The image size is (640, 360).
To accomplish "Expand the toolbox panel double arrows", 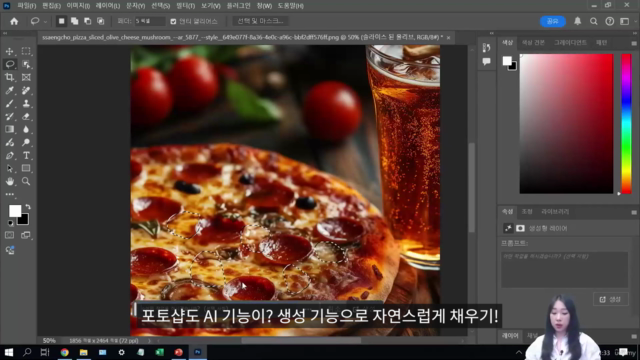I will [5, 33].
